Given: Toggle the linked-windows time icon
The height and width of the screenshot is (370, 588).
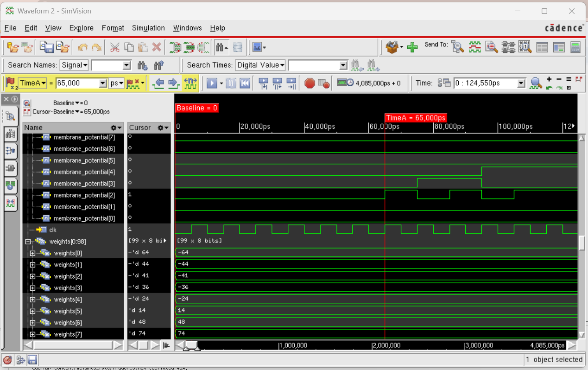Looking at the screenshot, I should tap(444, 83).
